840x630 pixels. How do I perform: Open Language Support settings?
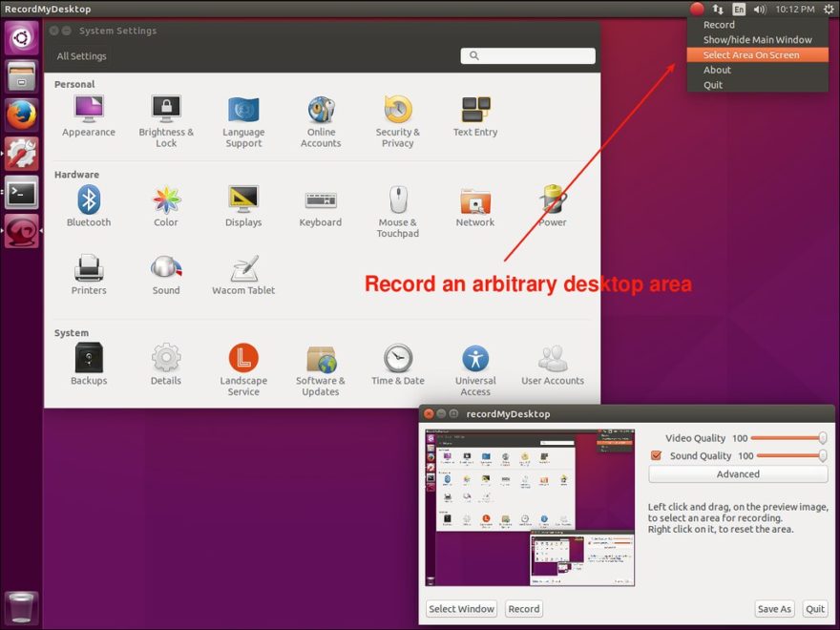(243, 121)
